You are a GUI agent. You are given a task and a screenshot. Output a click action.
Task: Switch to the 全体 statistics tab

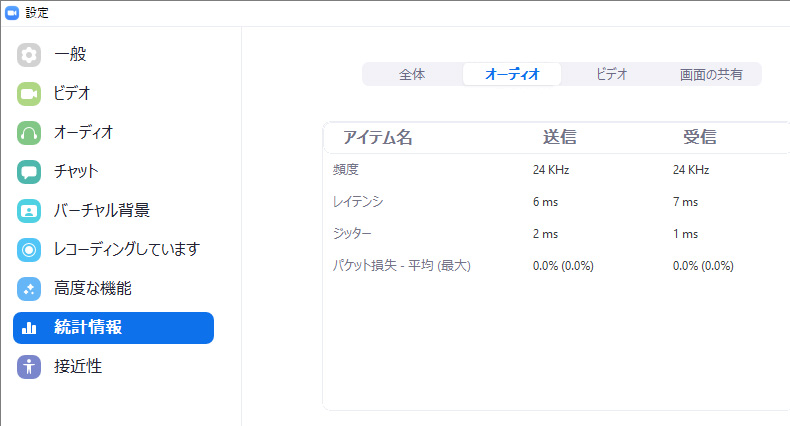click(x=412, y=75)
